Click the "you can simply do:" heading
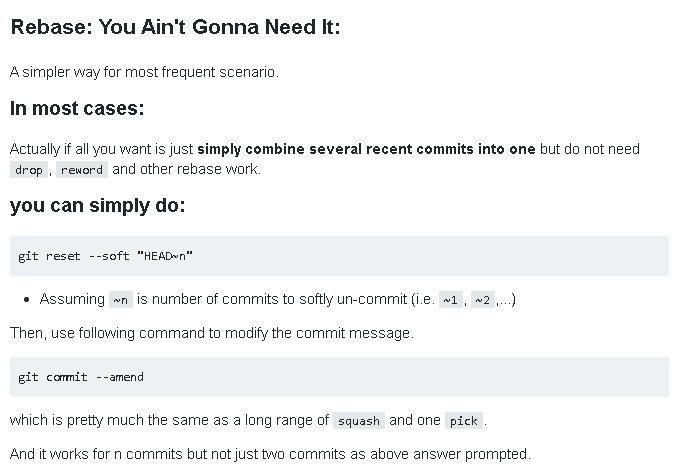 [97, 207]
